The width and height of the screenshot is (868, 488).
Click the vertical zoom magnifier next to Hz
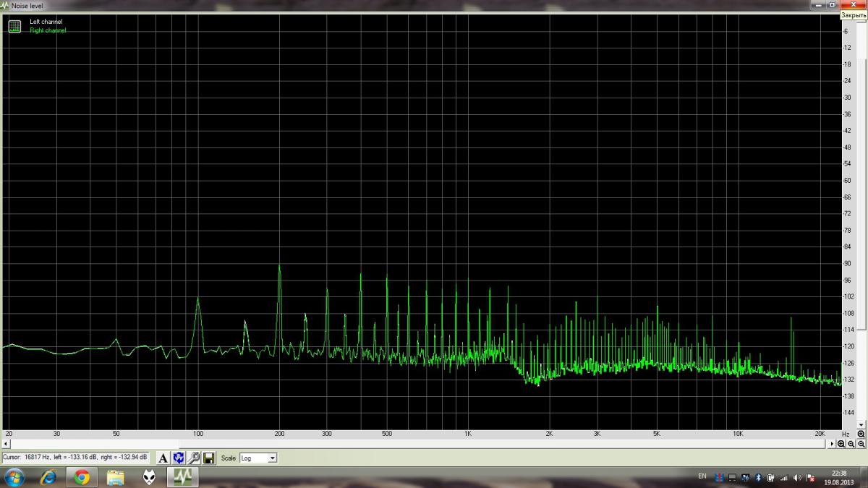click(861, 434)
